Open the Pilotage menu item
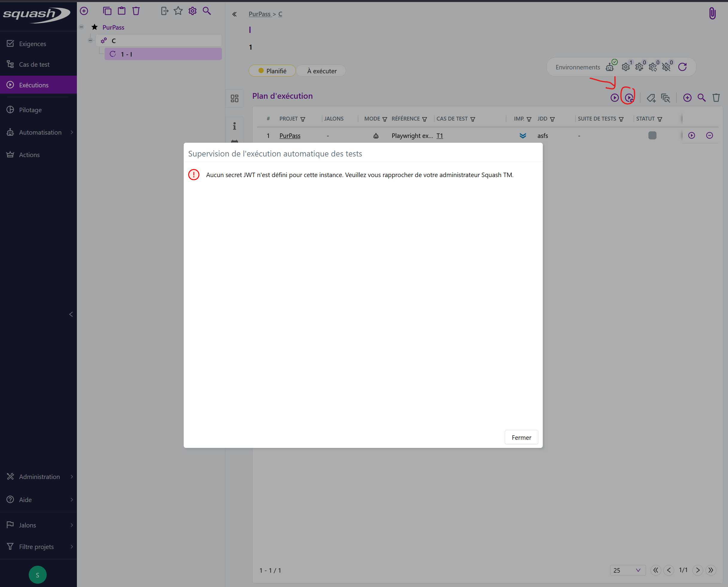The width and height of the screenshot is (728, 587). tap(31, 110)
